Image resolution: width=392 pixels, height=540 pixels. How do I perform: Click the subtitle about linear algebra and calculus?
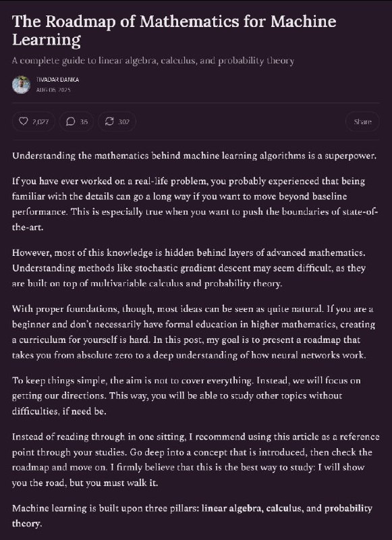click(x=154, y=60)
